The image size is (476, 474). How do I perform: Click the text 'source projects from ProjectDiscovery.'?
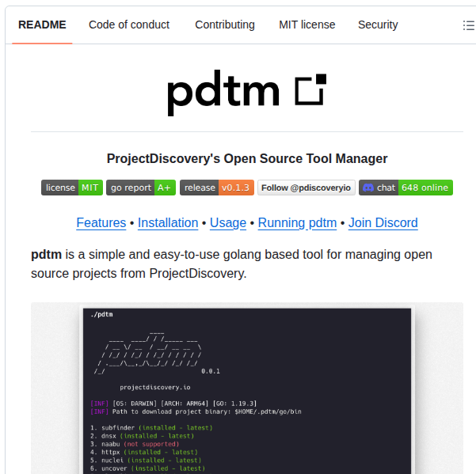[x=139, y=274]
